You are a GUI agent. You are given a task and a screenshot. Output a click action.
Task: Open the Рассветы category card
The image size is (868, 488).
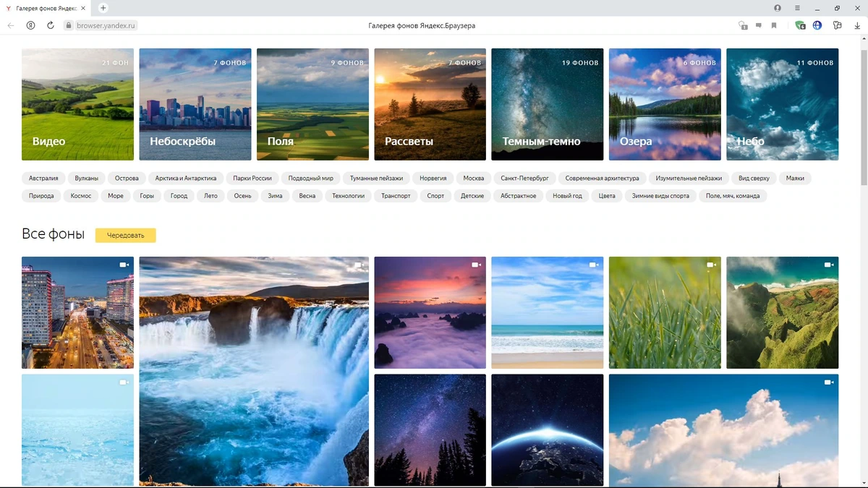click(x=430, y=104)
